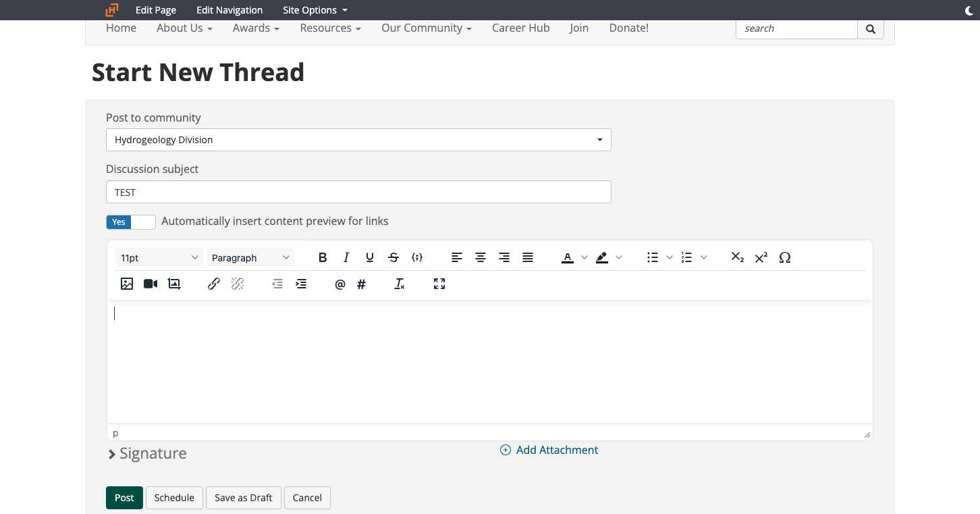Open bullet list style options arrow
The height and width of the screenshot is (514, 980).
tap(670, 257)
